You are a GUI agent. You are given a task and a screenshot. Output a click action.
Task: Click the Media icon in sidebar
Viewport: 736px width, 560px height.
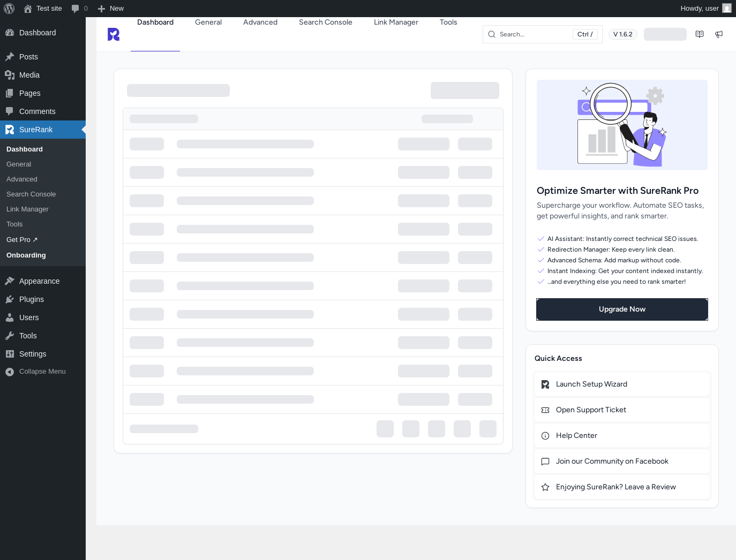[x=10, y=75]
